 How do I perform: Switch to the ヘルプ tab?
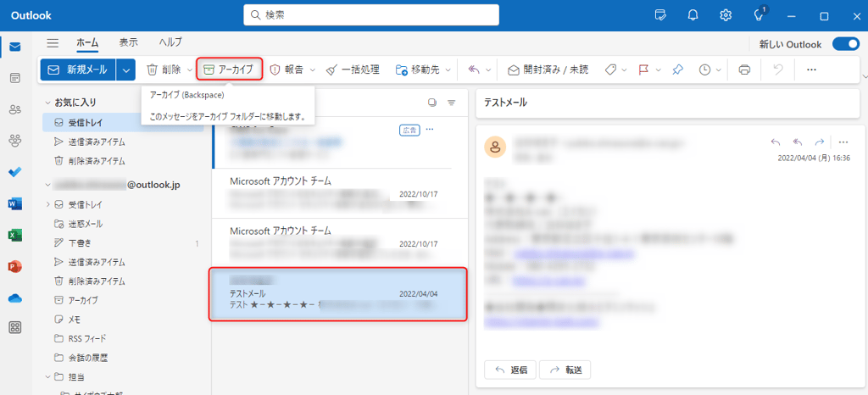[170, 42]
